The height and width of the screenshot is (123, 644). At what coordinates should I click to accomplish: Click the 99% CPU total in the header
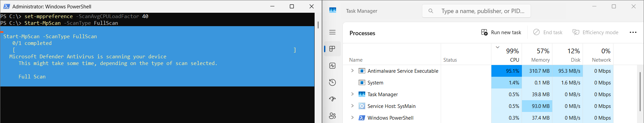point(512,51)
